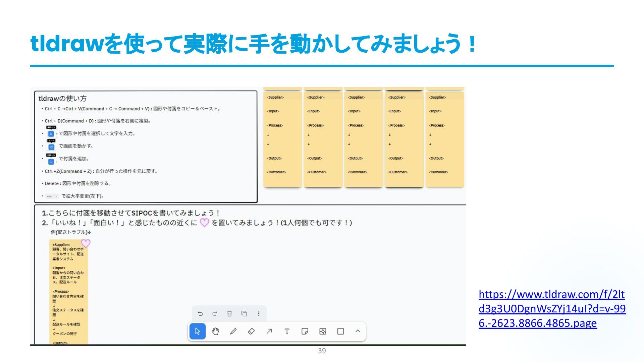Select the Rectangle shape tool
The height and width of the screenshot is (362, 644).
coord(340,331)
